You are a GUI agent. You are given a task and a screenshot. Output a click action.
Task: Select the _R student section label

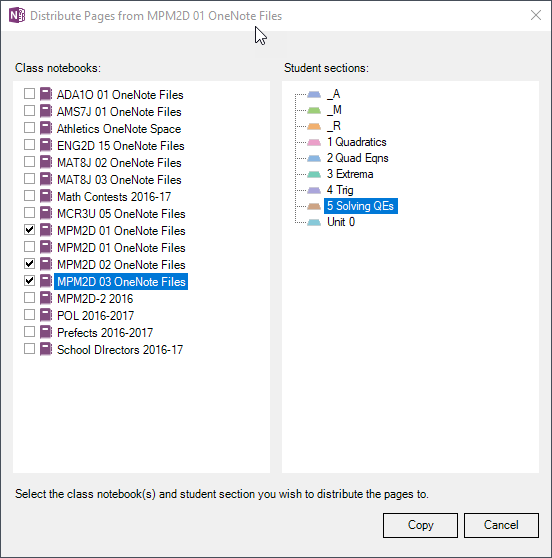(334, 126)
